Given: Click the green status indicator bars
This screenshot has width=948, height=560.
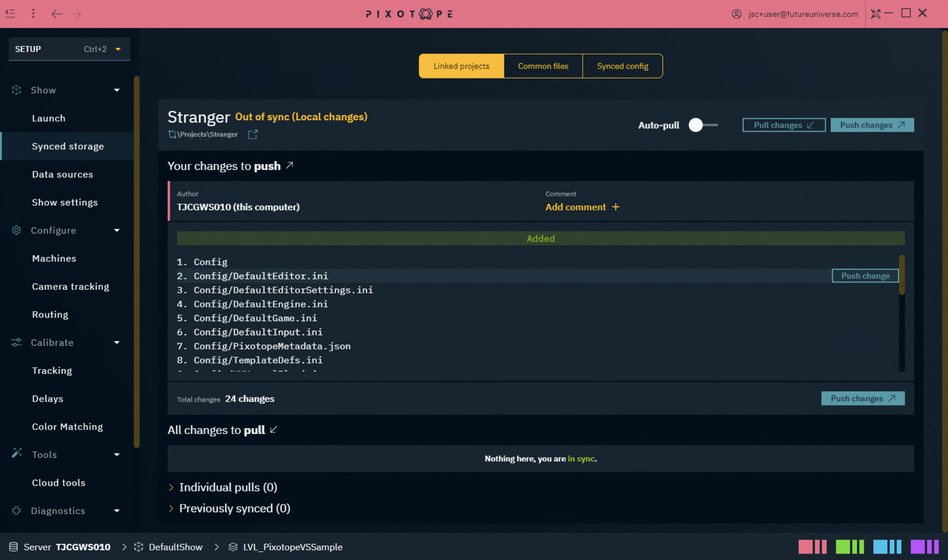Looking at the screenshot, I should [850, 547].
